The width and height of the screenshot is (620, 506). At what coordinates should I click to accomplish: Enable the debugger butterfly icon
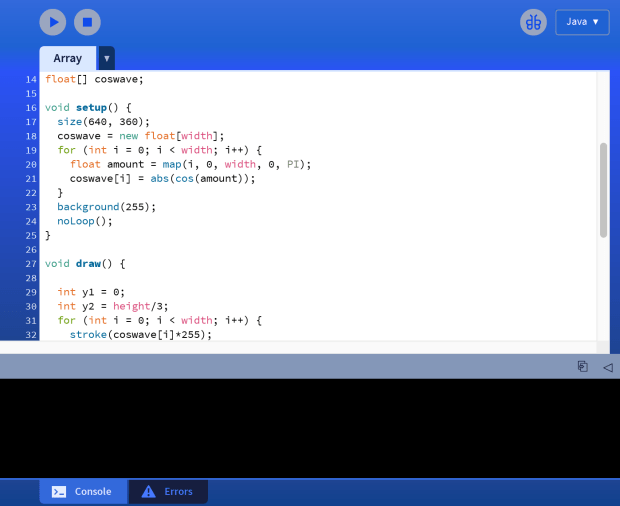(533, 22)
